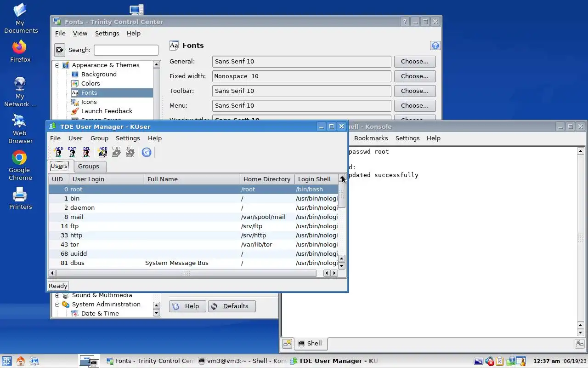Screen dimensions: 588x368
Task: Click the Control Center search field
Action: pyautogui.click(x=126, y=50)
